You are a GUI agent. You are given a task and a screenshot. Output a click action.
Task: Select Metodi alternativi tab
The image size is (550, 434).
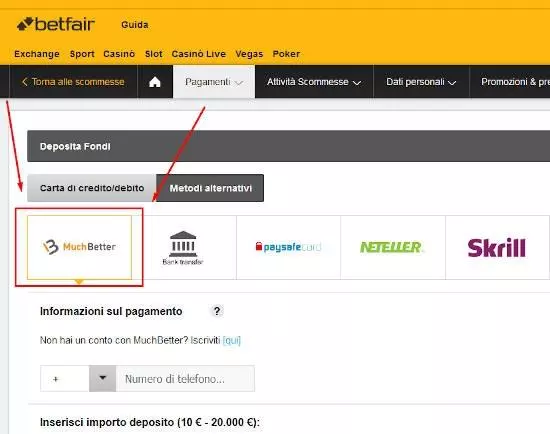coord(210,188)
